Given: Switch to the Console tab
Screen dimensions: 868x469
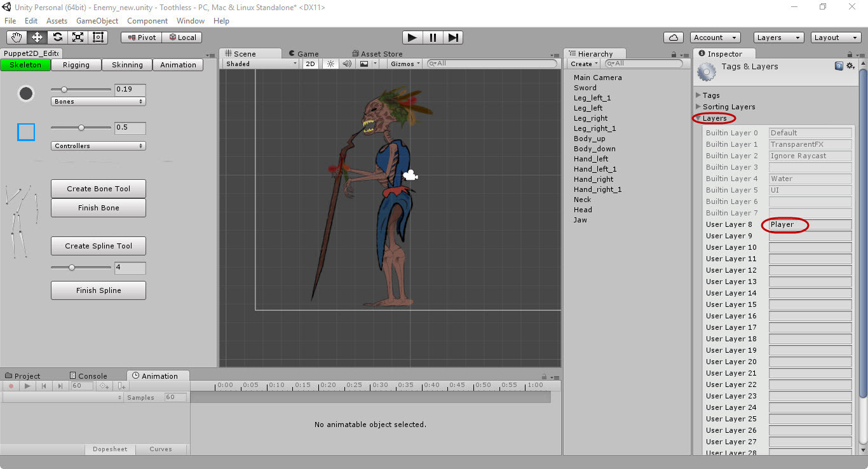Looking at the screenshot, I should click(x=88, y=376).
